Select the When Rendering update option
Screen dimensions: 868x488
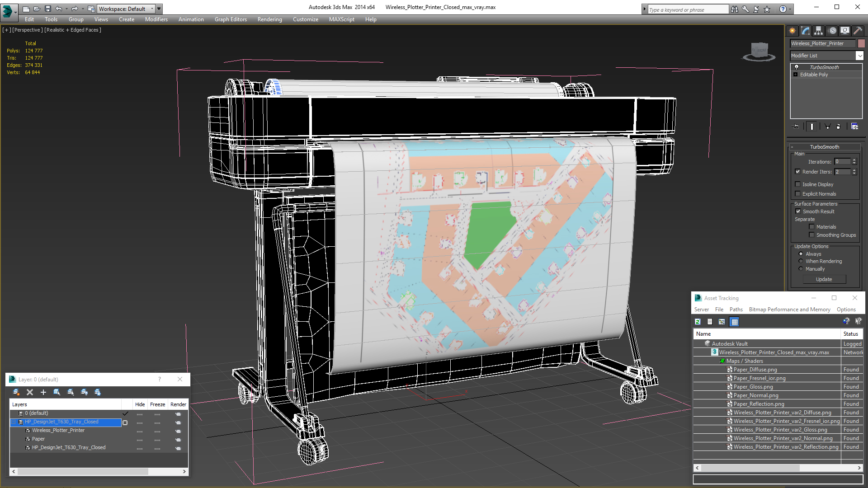tap(801, 261)
